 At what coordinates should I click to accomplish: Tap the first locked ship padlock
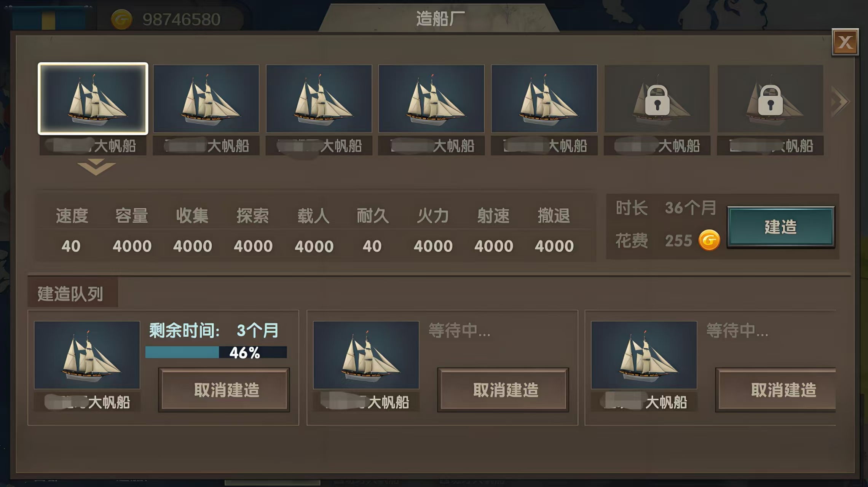[x=657, y=100]
